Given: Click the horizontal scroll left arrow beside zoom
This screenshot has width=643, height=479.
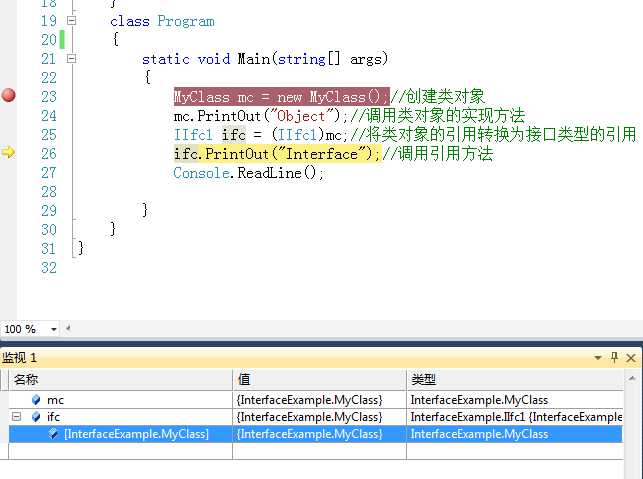Looking at the screenshot, I should pyautogui.click(x=68, y=328).
